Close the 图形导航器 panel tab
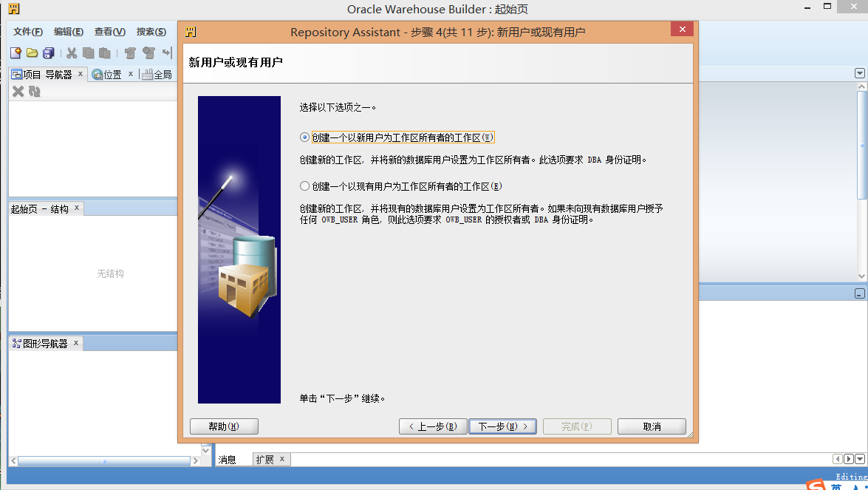This screenshot has height=490, width=868. (x=76, y=343)
